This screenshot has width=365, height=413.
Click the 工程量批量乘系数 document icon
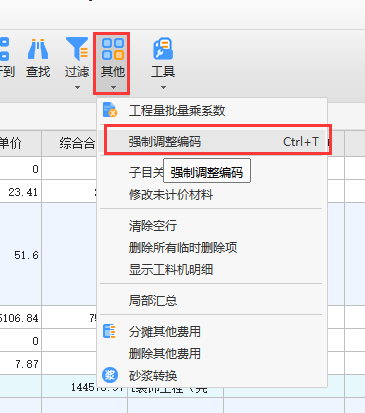(x=110, y=110)
